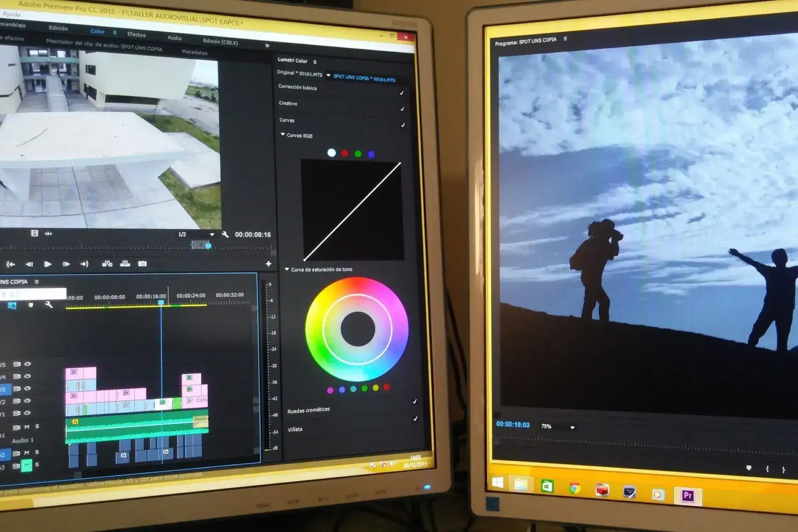Click the timeline wrench settings icon
Image resolution: width=798 pixels, height=532 pixels.
pos(49,305)
